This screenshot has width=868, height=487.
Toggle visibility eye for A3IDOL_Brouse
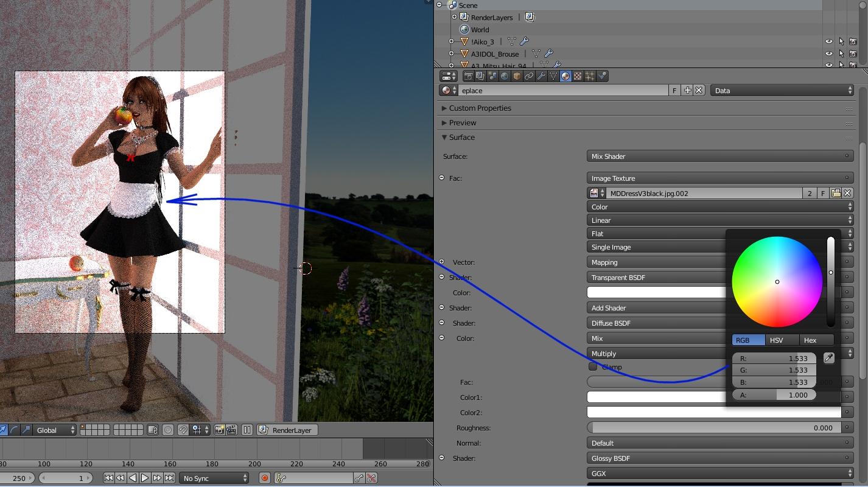tap(828, 54)
